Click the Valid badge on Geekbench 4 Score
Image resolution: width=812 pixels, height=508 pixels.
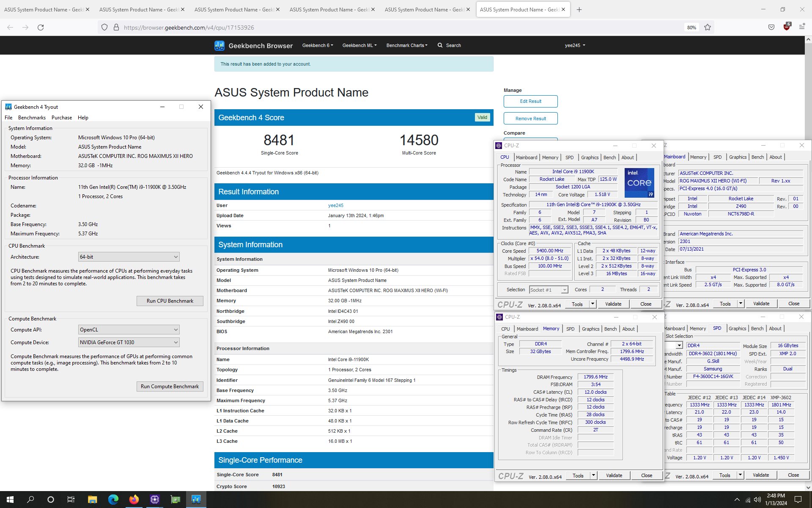coord(482,117)
